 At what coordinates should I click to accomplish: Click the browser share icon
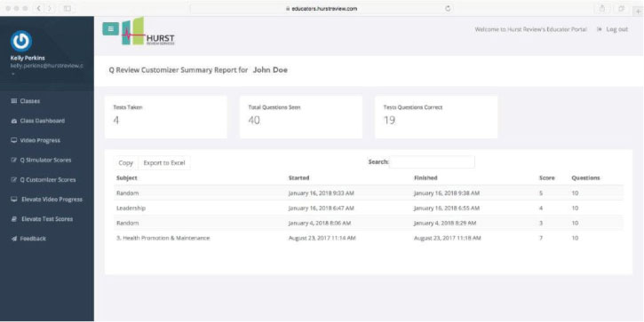point(602,8)
